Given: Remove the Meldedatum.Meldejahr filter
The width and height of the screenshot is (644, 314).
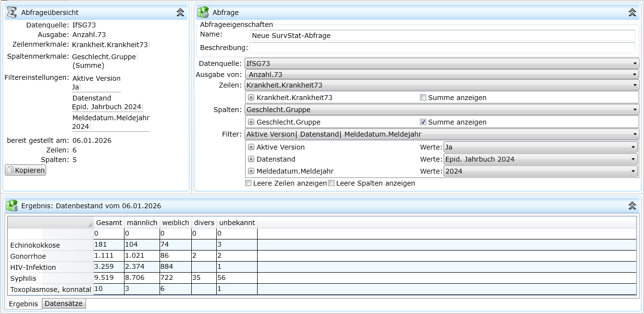Looking at the screenshot, I should coord(251,171).
